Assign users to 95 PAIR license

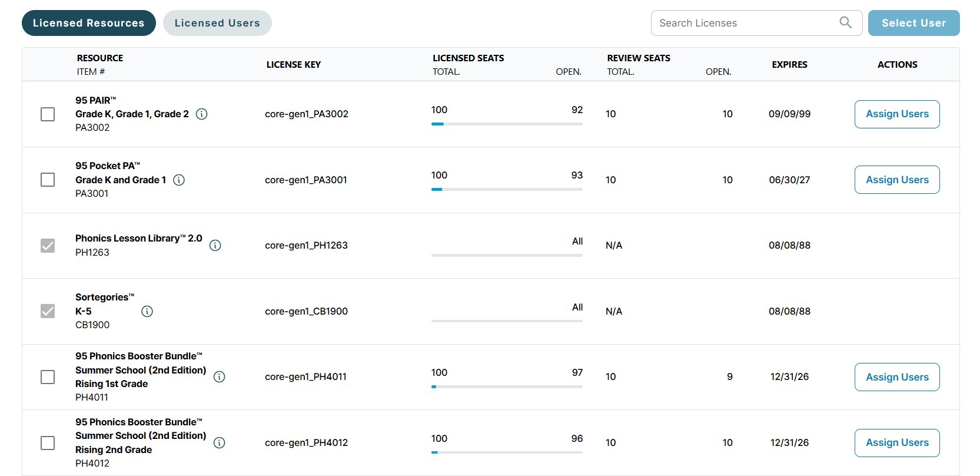coord(897,114)
